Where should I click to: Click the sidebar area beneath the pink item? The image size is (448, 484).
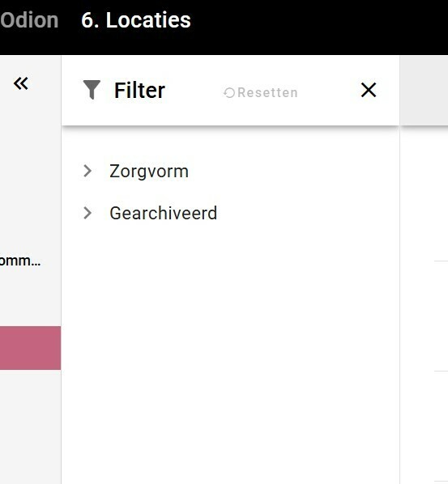click(30, 426)
